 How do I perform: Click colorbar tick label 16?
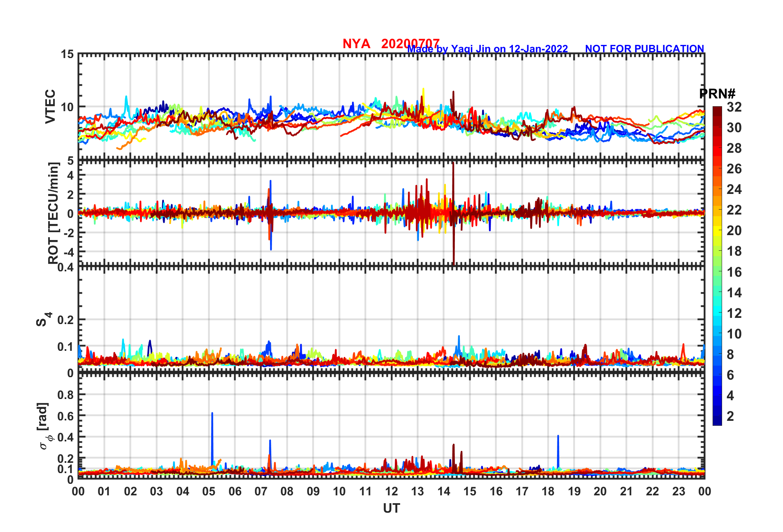pos(734,272)
